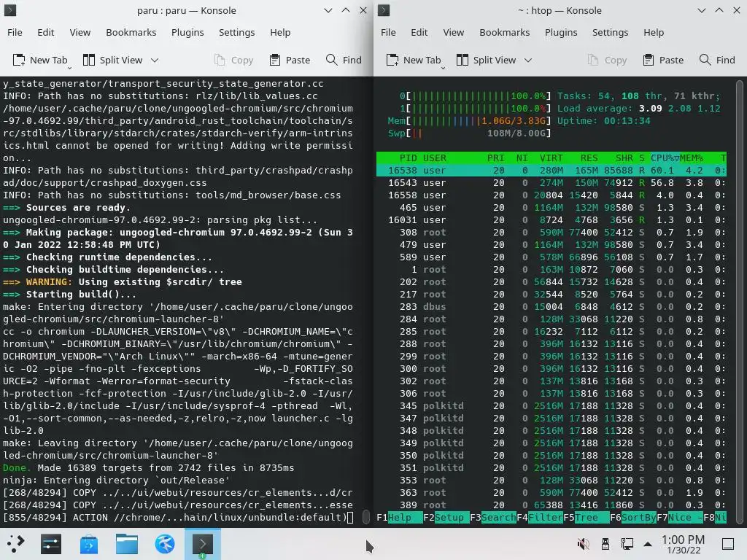The image size is (747, 560).
Task: Open Help menu in htop Konsole
Action: [x=654, y=32]
